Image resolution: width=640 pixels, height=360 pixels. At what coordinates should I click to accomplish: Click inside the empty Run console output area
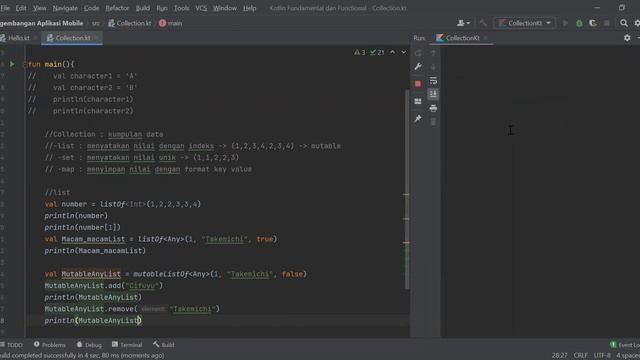(x=540, y=192)
